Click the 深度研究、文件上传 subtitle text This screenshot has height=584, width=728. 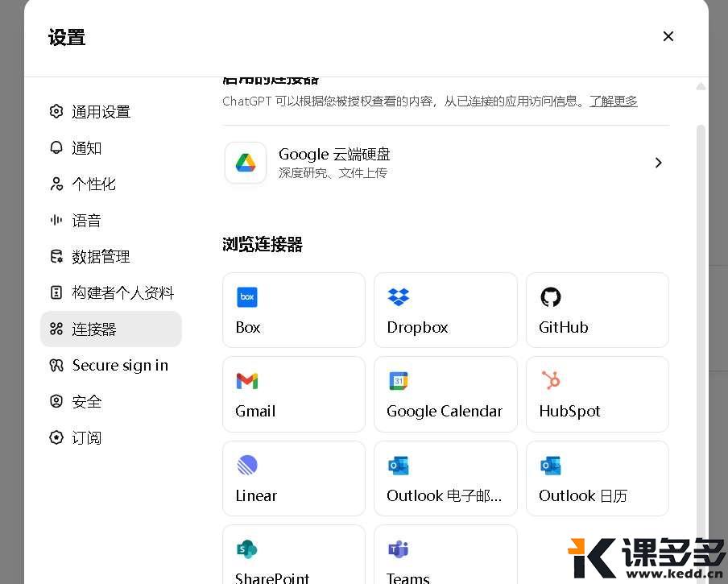(x=333, y=173)
